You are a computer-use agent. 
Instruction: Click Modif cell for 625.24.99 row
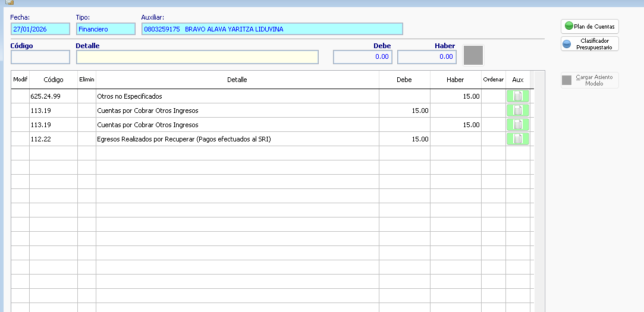coord(20,96)
